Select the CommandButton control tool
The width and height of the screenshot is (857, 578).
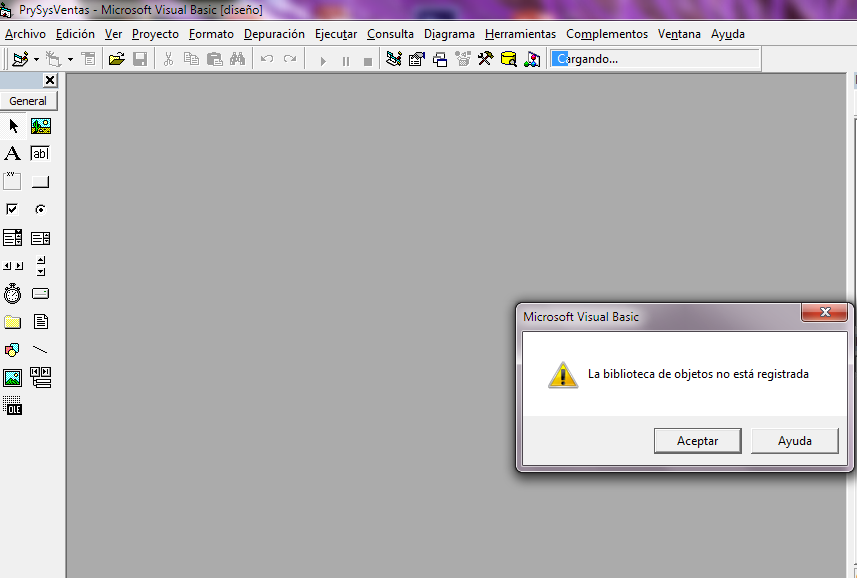tap(40, 181)
